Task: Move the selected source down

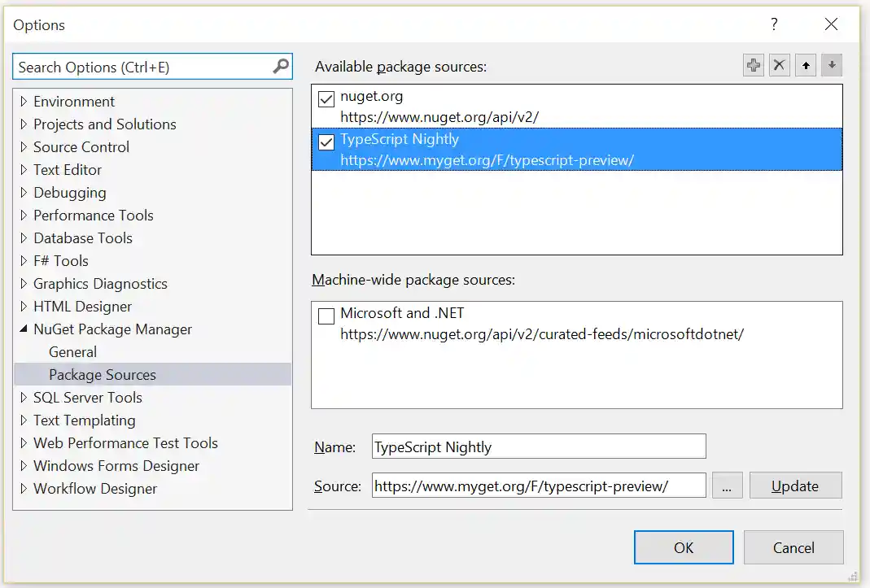Action: 831,65
